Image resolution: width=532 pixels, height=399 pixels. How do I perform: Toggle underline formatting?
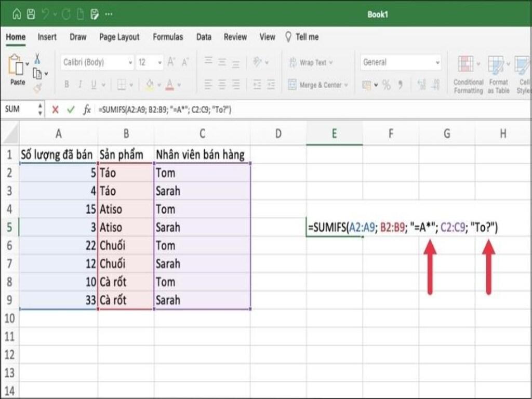point(92,83)
